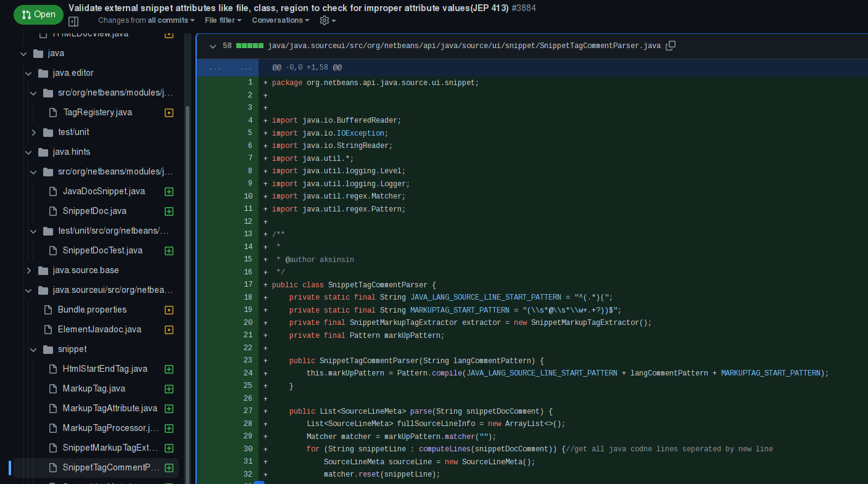Open the Changes from all commits dropdown
868x484 pixels.
coord(146,20)
